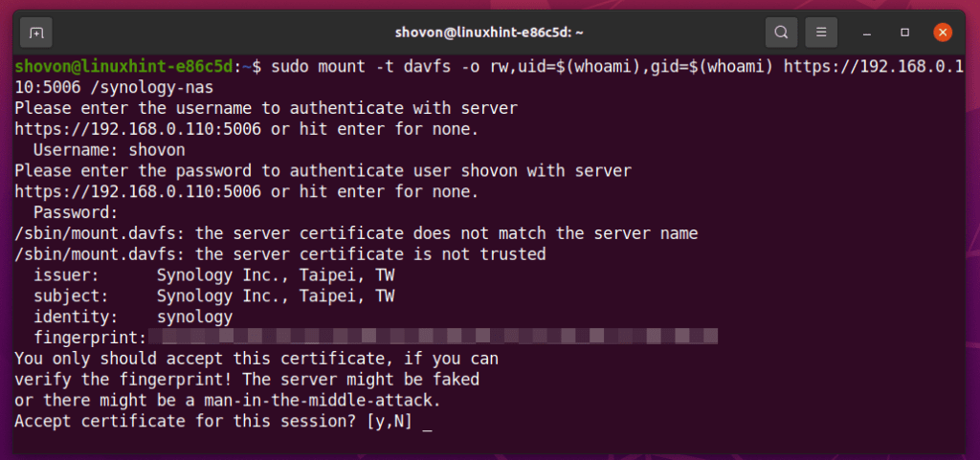The height and width of the screenshot is (460, 980).
Task: Click the terminal search icon
Action: click(781, 32)
